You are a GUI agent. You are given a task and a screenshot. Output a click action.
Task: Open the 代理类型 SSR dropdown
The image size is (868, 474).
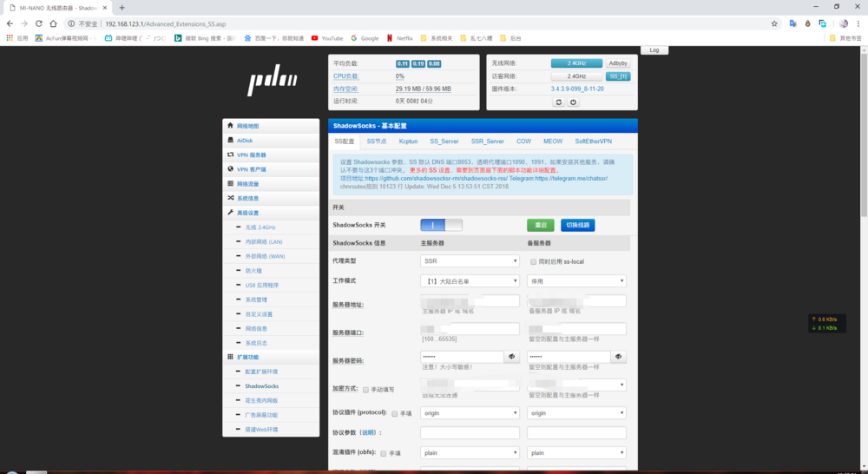point(470,260)
